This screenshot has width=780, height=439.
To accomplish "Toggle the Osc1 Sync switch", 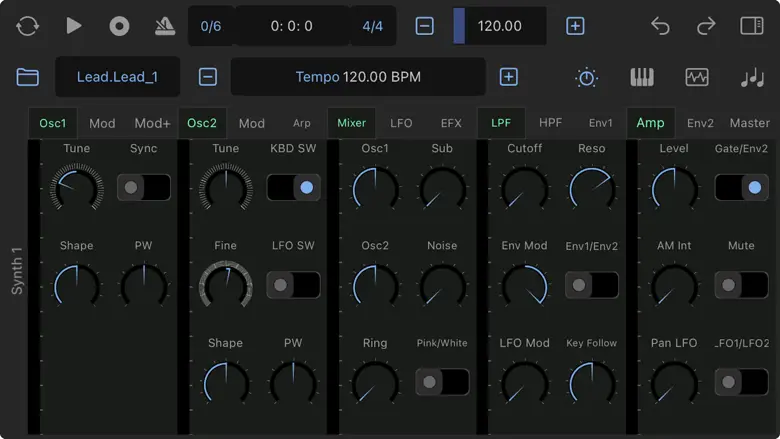I will click(144, 187).
